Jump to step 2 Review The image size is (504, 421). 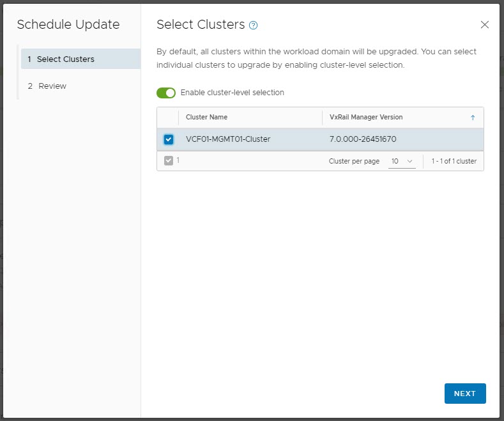[52, 86]
